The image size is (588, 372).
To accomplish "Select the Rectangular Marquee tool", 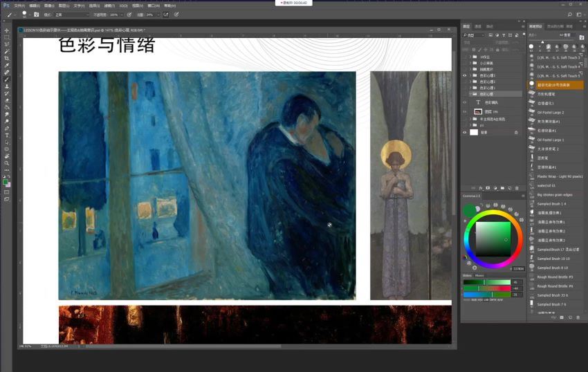I will coord(7,37).
